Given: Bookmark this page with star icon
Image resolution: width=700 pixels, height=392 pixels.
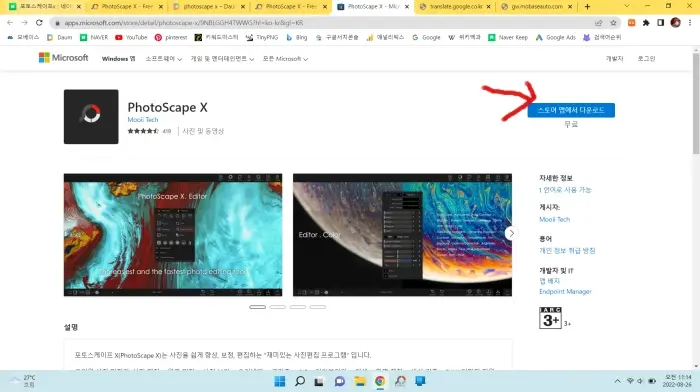Looking at the screenshot, I should [x=613, y=23].
